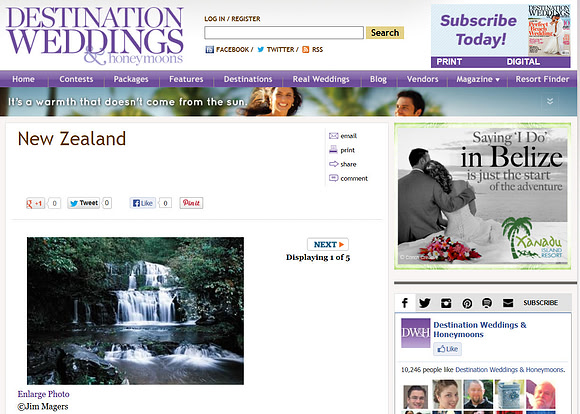Click PRINT subscription option

449,62
